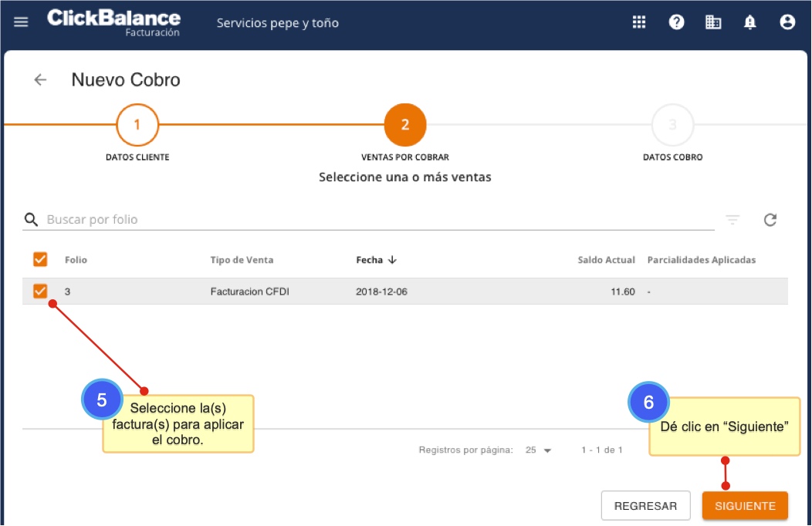Image resolution: width=812 pixels, height=526 pixels.
Task: Open the help question mark icon
Action: 676,22
